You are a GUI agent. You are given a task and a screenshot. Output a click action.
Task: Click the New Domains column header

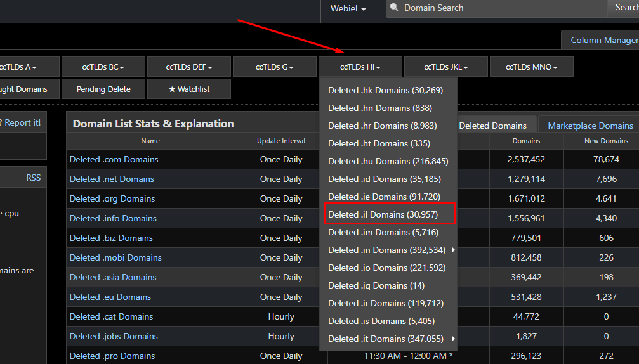606,141
